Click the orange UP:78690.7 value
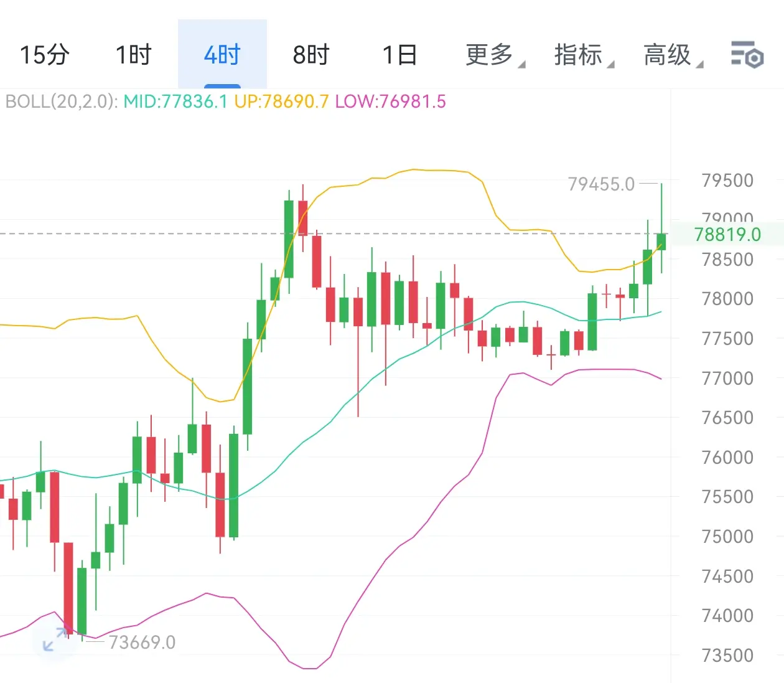The image size is (784, 683). (281, 101)
